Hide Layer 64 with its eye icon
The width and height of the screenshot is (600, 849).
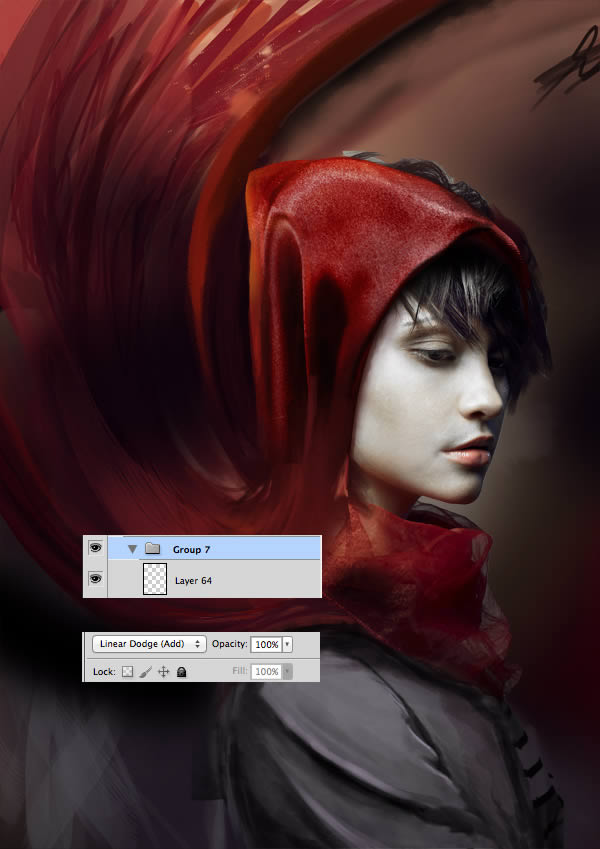coord(95,579)
